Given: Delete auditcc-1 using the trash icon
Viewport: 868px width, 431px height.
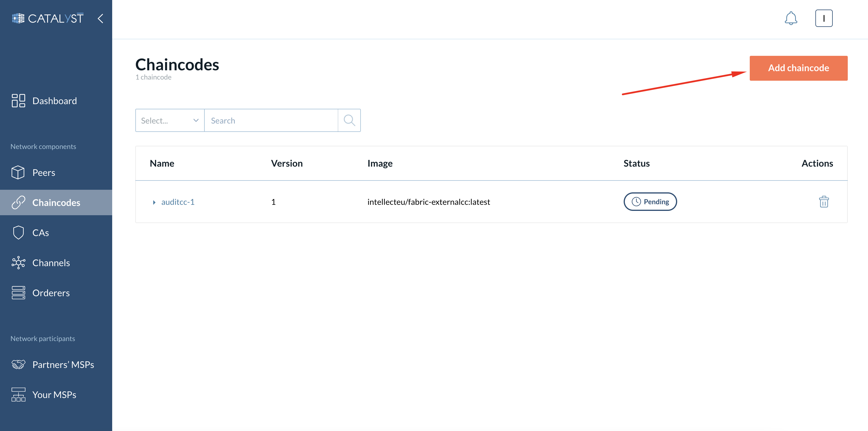Looking at the screenshot, I should (824, 202).
